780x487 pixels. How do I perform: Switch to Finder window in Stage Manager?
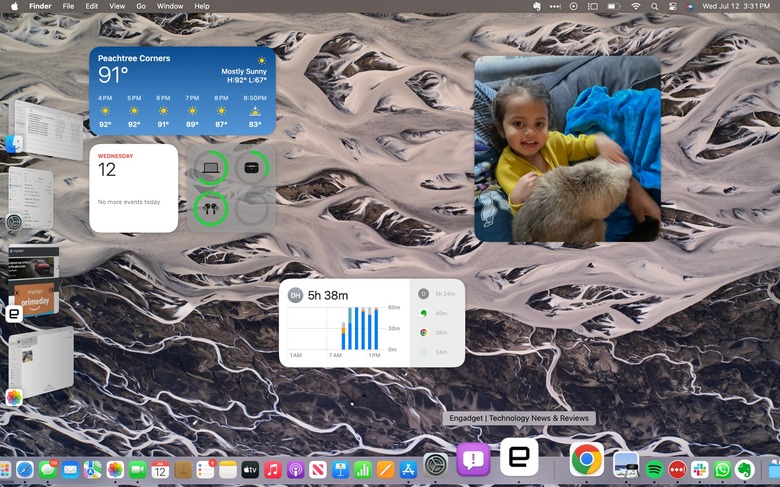(x=46, y=129)
